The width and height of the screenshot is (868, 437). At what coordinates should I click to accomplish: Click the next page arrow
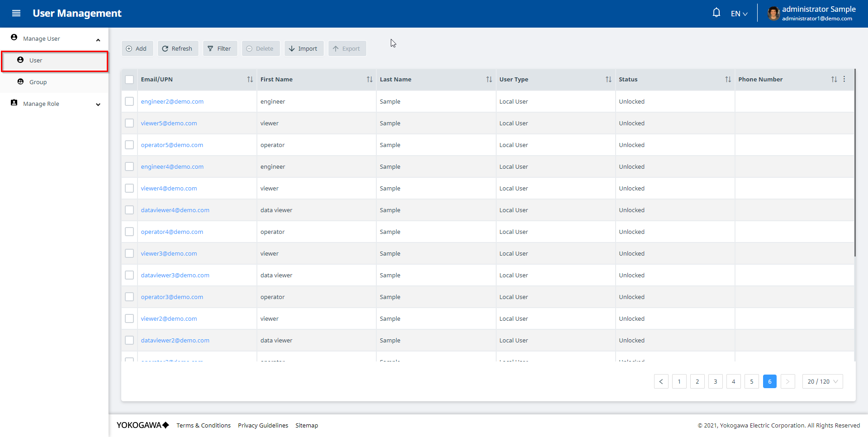(x=787, y=381)
